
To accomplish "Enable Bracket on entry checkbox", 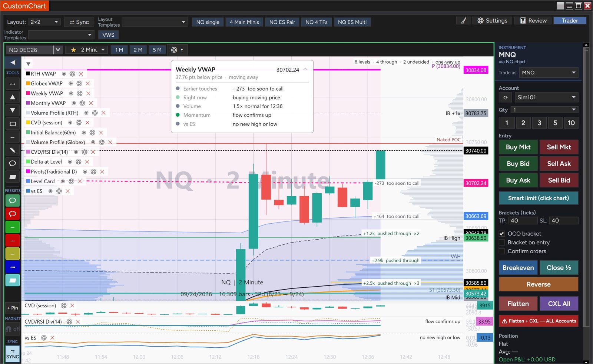I will point(502,243).
